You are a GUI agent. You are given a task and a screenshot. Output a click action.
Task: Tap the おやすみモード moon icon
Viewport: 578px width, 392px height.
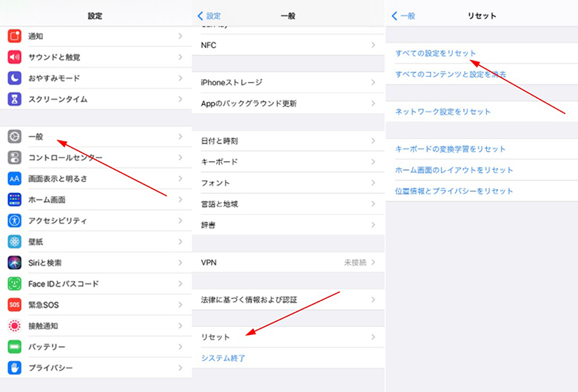coord(14,78)
